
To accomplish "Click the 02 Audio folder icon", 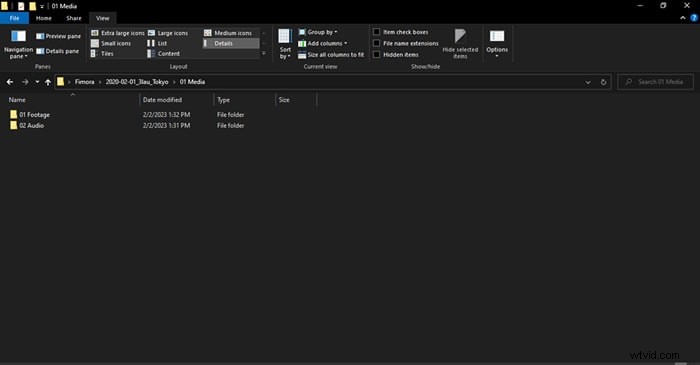I will click(13, 125).
